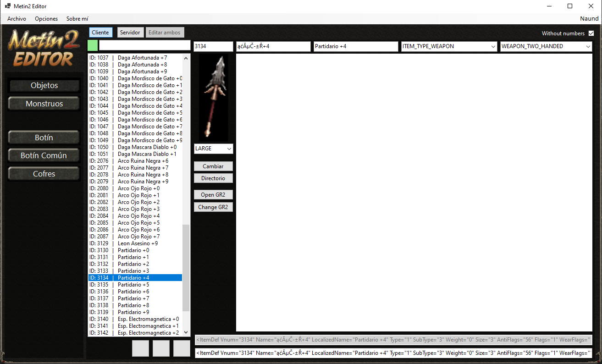Open the Cofres section

(44, 174)
